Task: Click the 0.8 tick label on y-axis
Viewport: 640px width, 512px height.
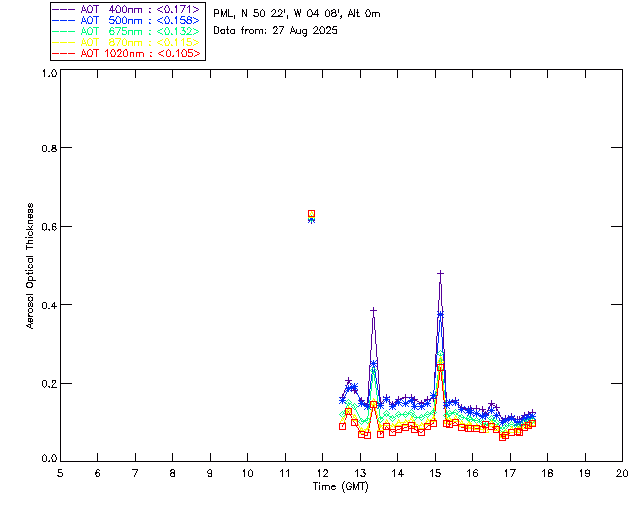Action: (49, 148)
